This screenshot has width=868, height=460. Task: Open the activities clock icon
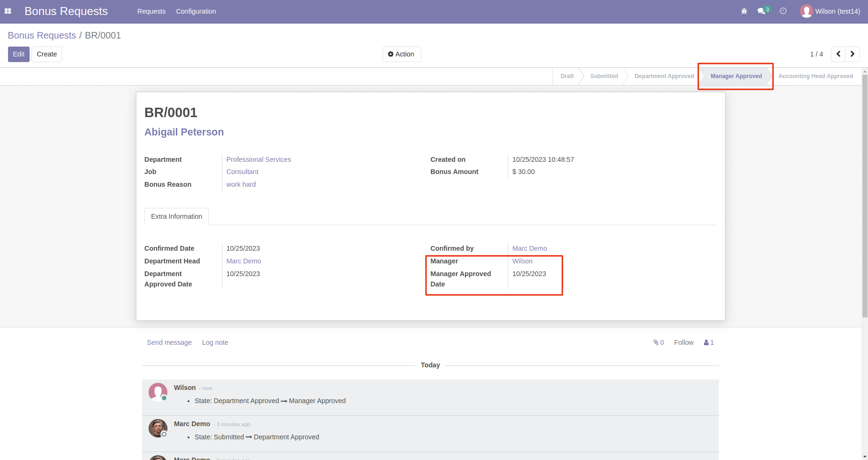(783, 11)
